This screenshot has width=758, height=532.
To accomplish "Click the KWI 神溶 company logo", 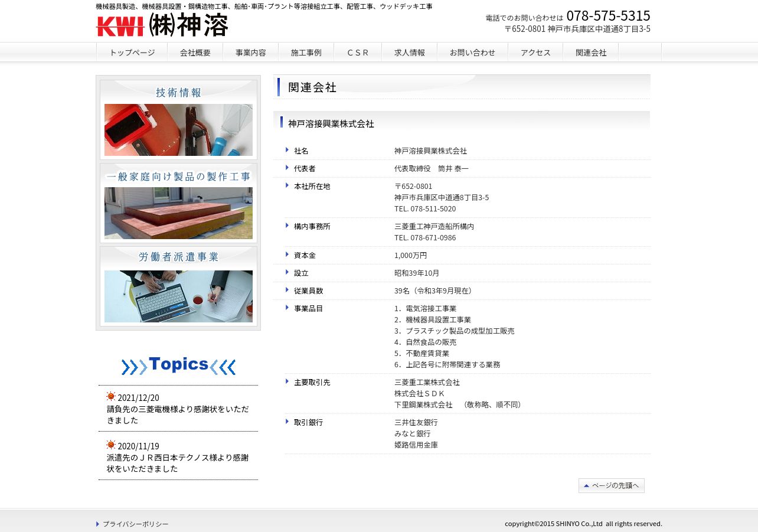I will click(x=162, y=25).
